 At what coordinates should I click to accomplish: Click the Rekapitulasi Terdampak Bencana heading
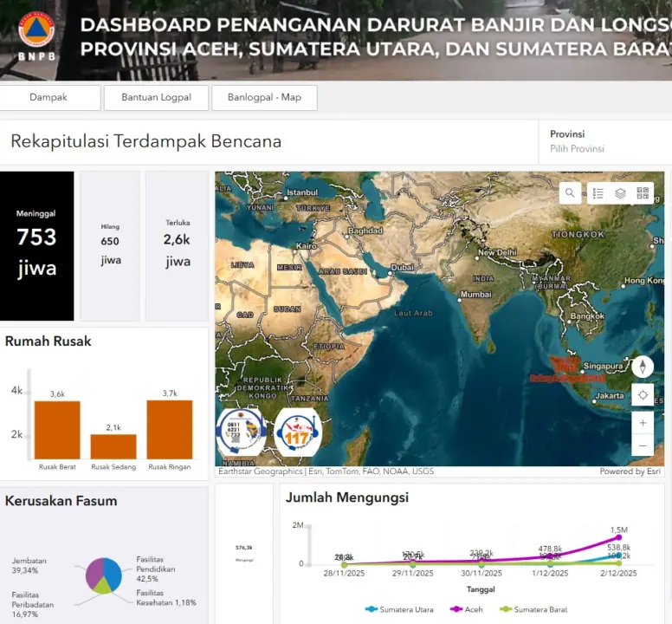tap(145, 141)
